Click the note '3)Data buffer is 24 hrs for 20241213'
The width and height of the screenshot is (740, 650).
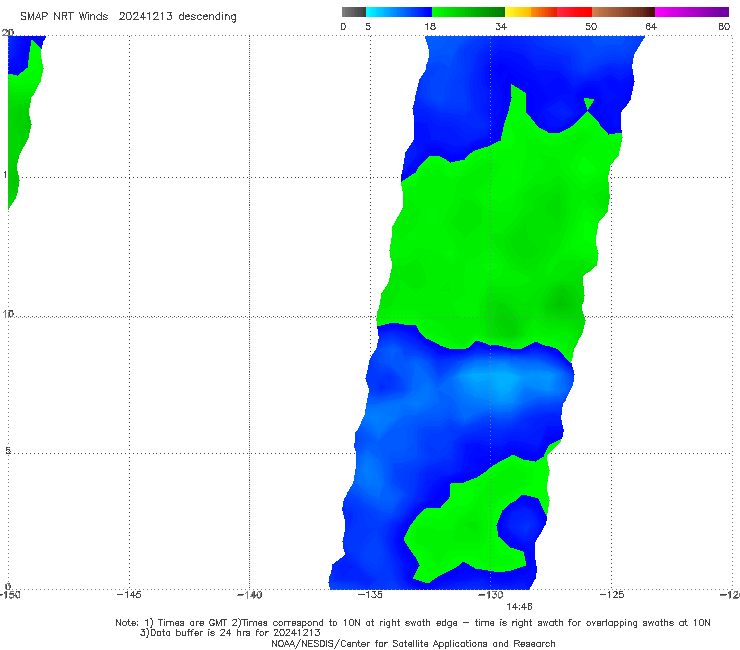[x=230, y=633]
